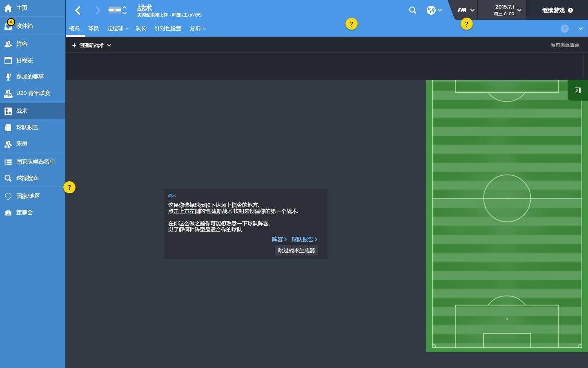Click the yellow help marker beside the sidebar

pos(69,187)
